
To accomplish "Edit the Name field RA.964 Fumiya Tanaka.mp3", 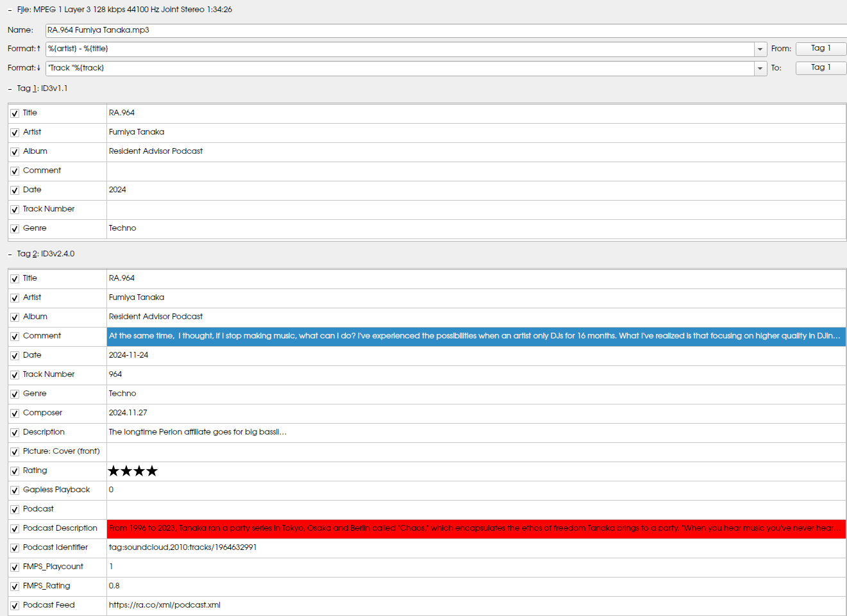I will (446, 30).
